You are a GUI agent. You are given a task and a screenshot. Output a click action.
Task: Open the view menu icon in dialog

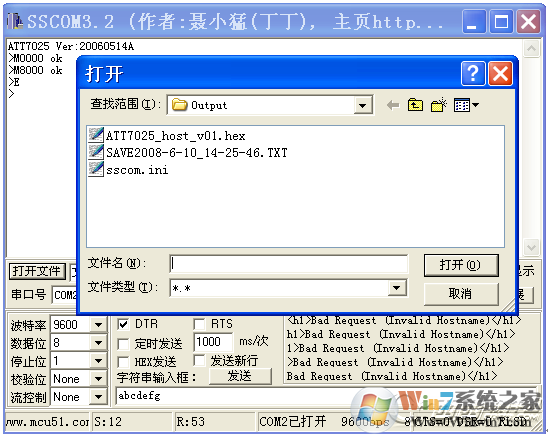coord(466,105)
